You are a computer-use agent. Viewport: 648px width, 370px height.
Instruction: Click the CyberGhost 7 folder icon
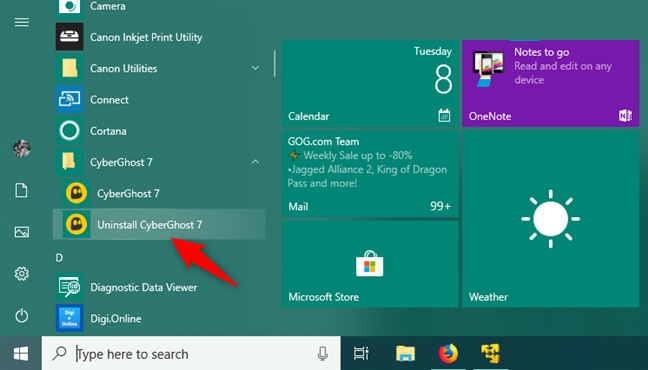pyautogui.click(x=69, y=162)
